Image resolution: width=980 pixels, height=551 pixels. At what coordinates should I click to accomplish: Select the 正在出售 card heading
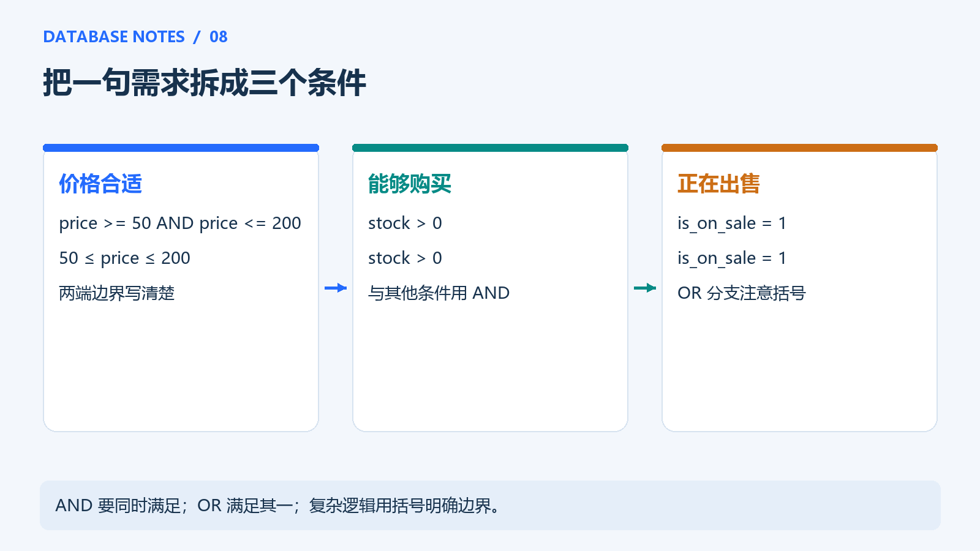(x=719, y=184)
